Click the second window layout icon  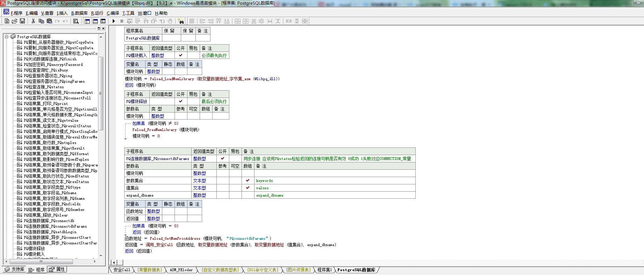(x=95, y=21)
